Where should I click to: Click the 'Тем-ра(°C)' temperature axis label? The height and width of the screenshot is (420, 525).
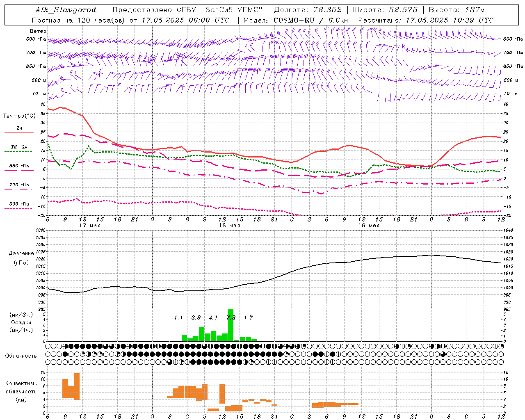pyautogui.click(x=19, y=116)
